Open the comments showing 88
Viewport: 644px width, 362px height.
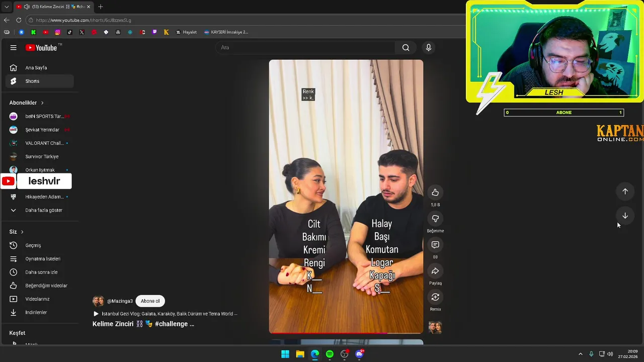(435, 245)
